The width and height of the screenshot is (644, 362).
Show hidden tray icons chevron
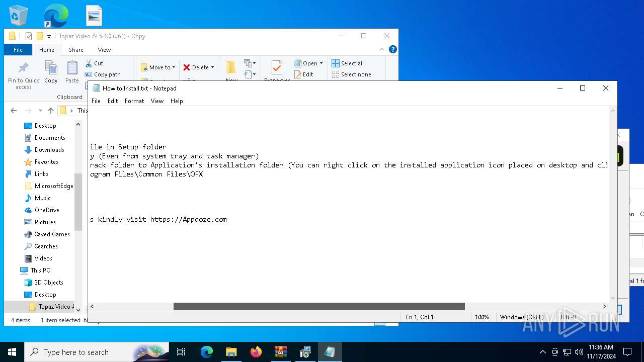tap(542, 352)
